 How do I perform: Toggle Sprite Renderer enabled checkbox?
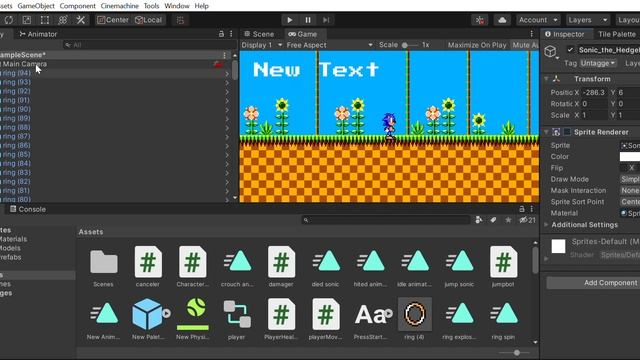(567, 132)
